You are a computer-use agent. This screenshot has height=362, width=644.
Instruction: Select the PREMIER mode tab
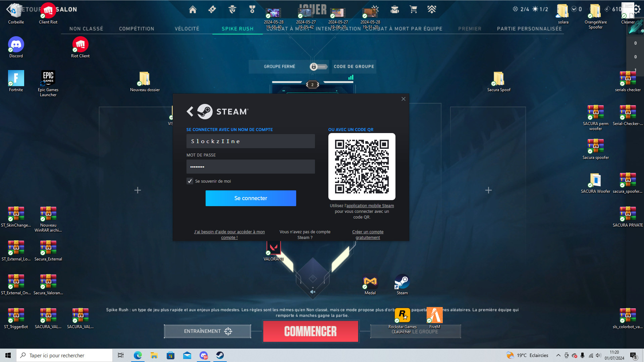point(470,29)
